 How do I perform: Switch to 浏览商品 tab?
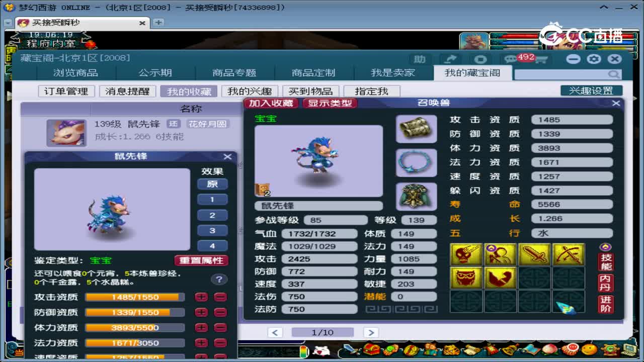click(x=76, y=73)
